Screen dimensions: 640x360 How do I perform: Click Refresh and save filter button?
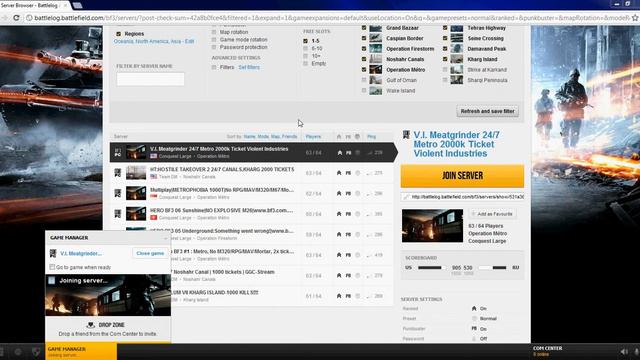click(x=487, y=111)
